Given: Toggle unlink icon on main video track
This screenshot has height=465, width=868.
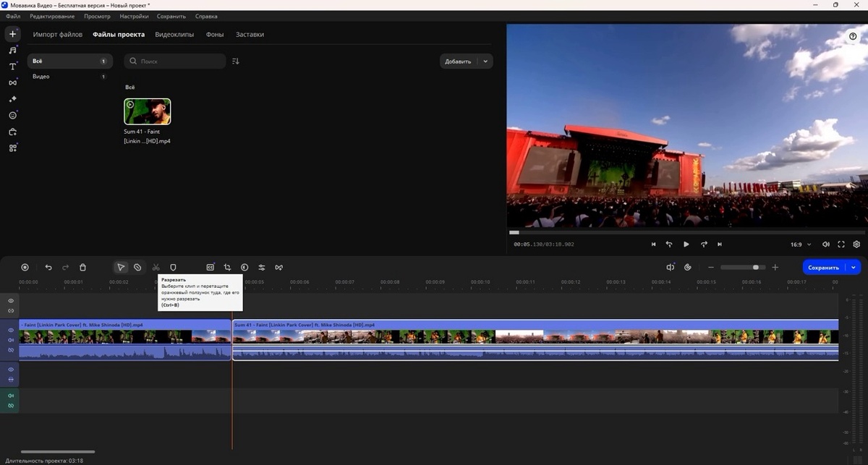Looking at the screenshot, I should click(11, 350).
